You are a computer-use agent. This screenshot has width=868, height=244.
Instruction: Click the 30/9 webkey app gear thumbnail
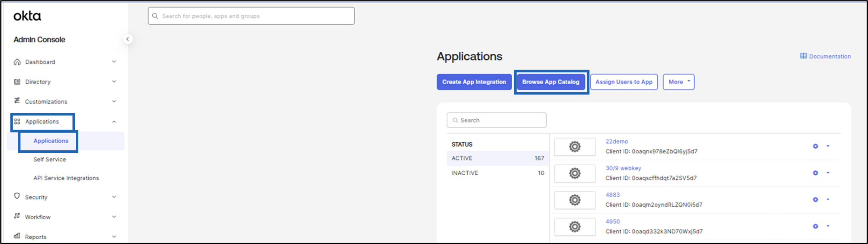pyautogui.click(x=575, y=173)
